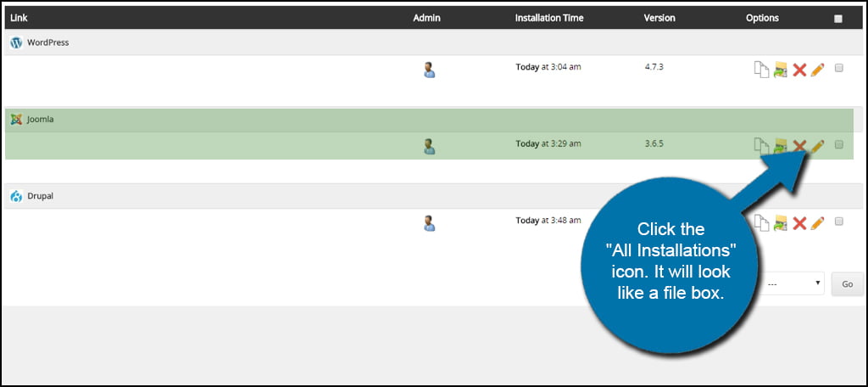The width and height of the screenshot is (868, 387).
Task: Open the Joomla admin user icon
Action: click(x=429, y=146)
